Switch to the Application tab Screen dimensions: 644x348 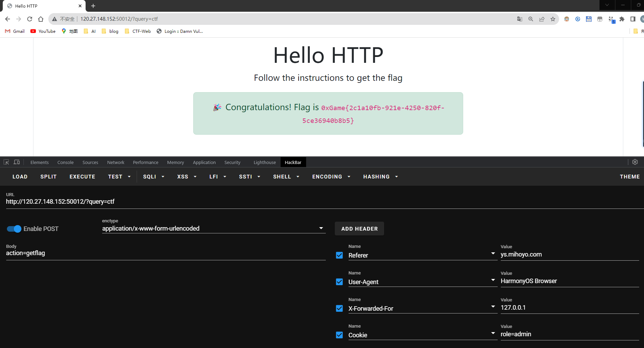click(204, 162)
